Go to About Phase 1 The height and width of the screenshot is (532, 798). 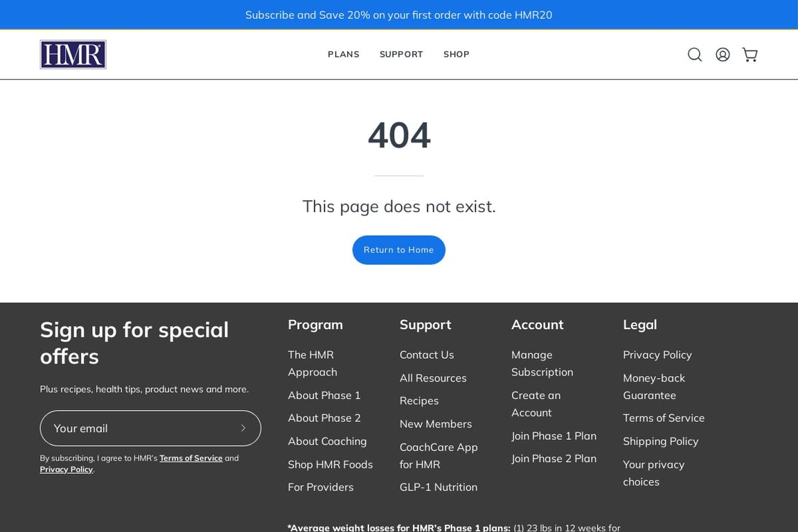click(x=324, y=396)
